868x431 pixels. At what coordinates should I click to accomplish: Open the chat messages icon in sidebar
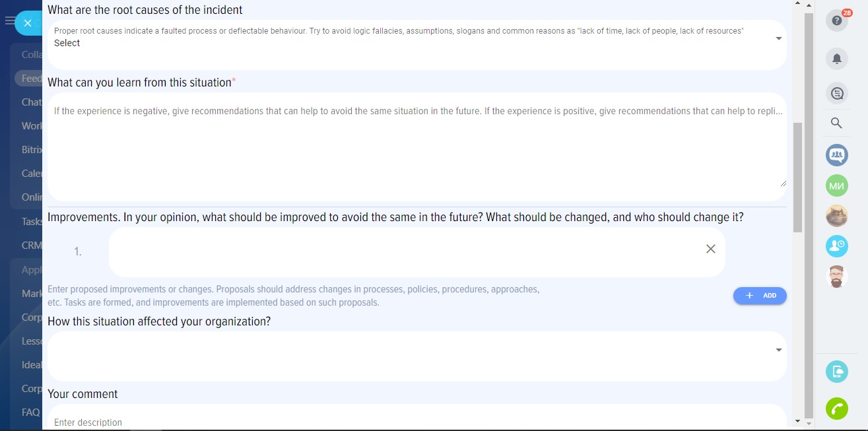point(836,94)
